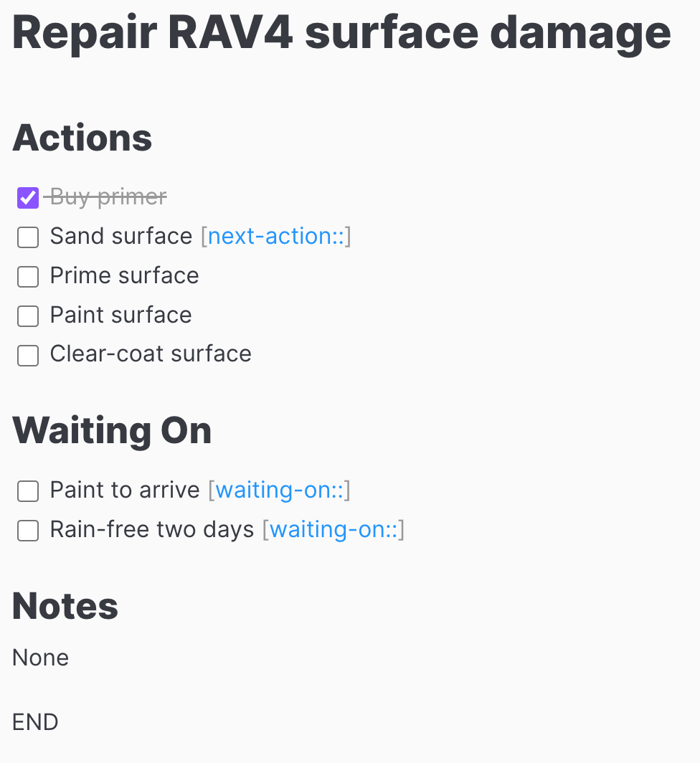
Task: Click the END line of the note
Action: (x=35, y=722)
